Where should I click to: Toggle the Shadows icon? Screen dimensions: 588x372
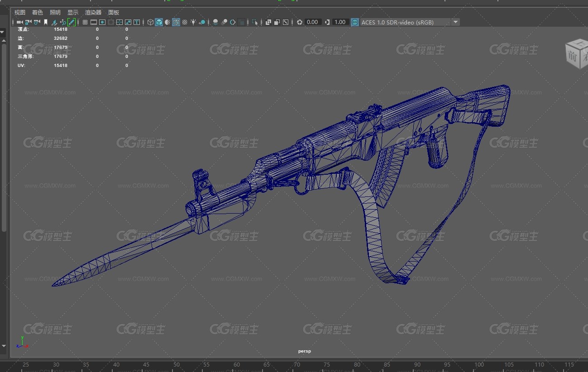pos(202,22)
